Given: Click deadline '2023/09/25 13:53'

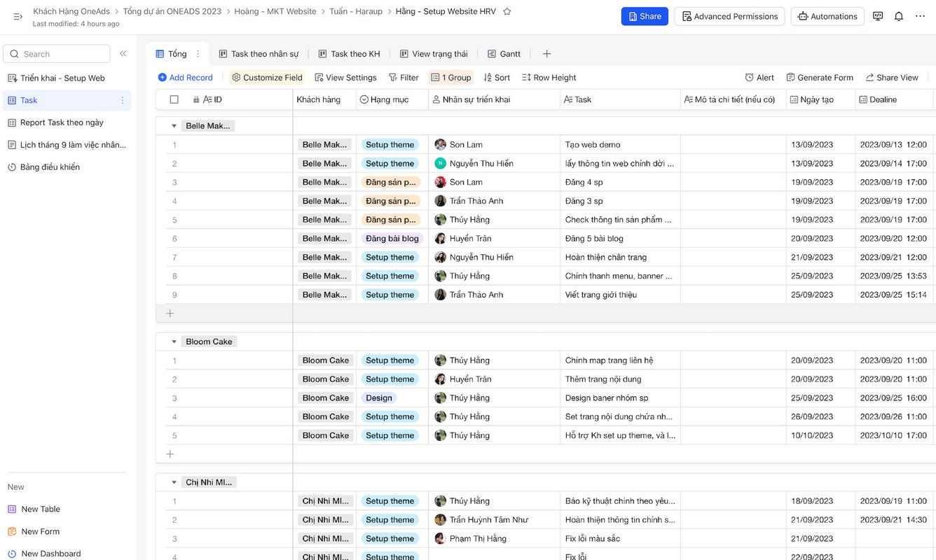Looking at the screenshot, I should (x=893, y=276).
